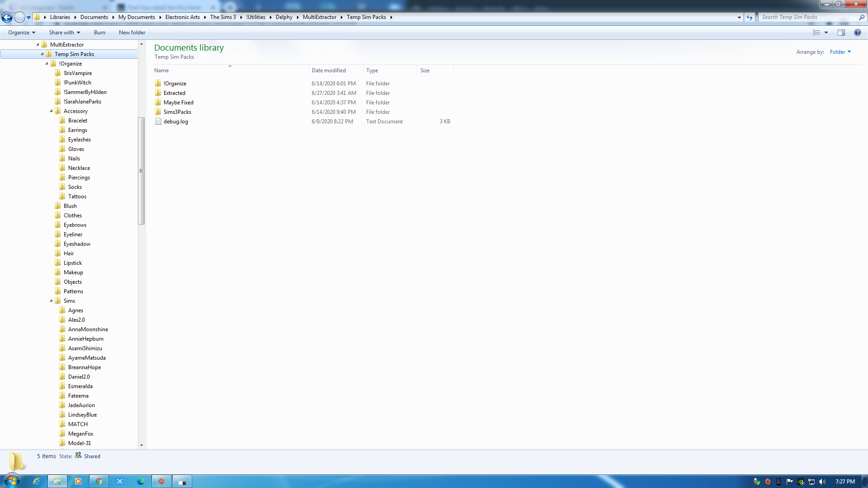The height and width of the screenshot is (488, 868).
Task: Click navigation pane scroll down arrow
Action: click(x=142, y=445)
